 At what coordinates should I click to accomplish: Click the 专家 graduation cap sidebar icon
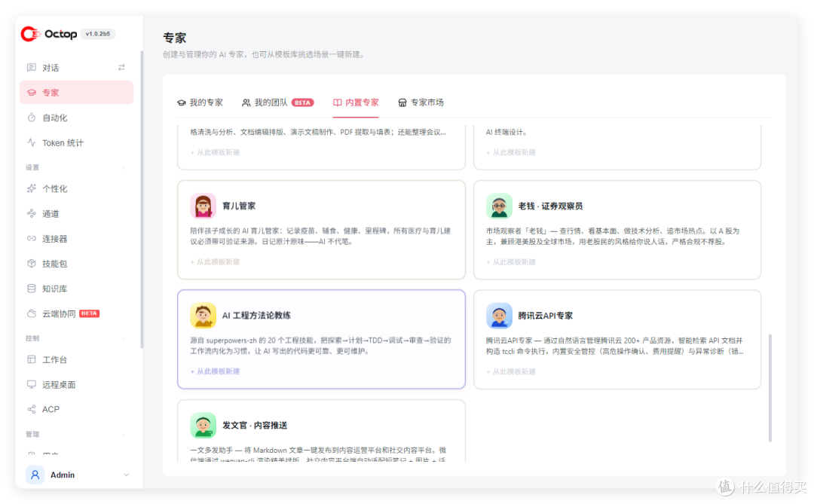point(32,93)
